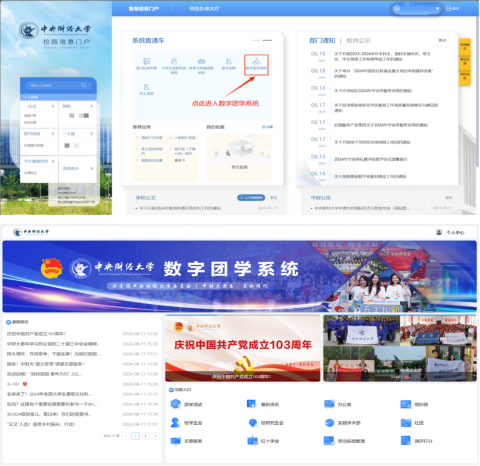Open the 志愿服务 function icon
Viewport: 480px width, 466px height.
[175, 441]
